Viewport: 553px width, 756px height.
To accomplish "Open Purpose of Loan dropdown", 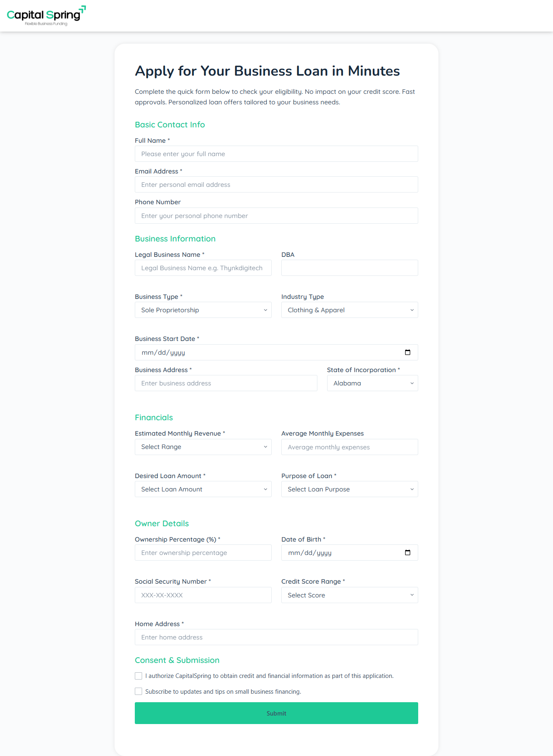I will coord(349,489).
